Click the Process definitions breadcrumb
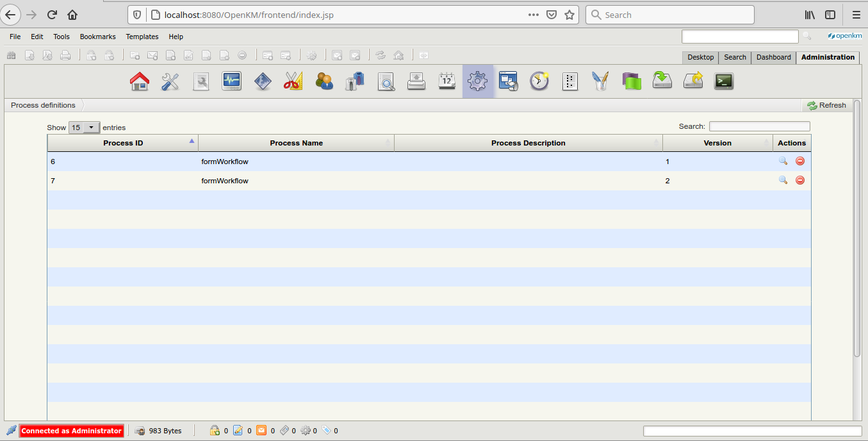The height and width of the screenshot is (441, 868). (43, 105)
